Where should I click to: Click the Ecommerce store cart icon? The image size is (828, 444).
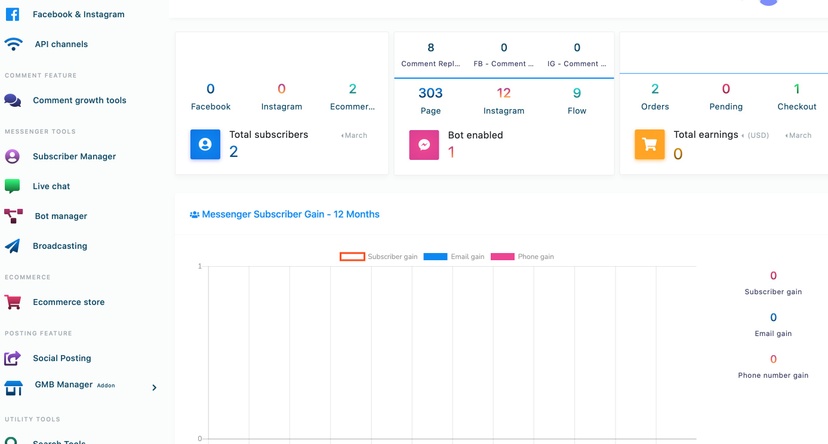pos(13,302)
